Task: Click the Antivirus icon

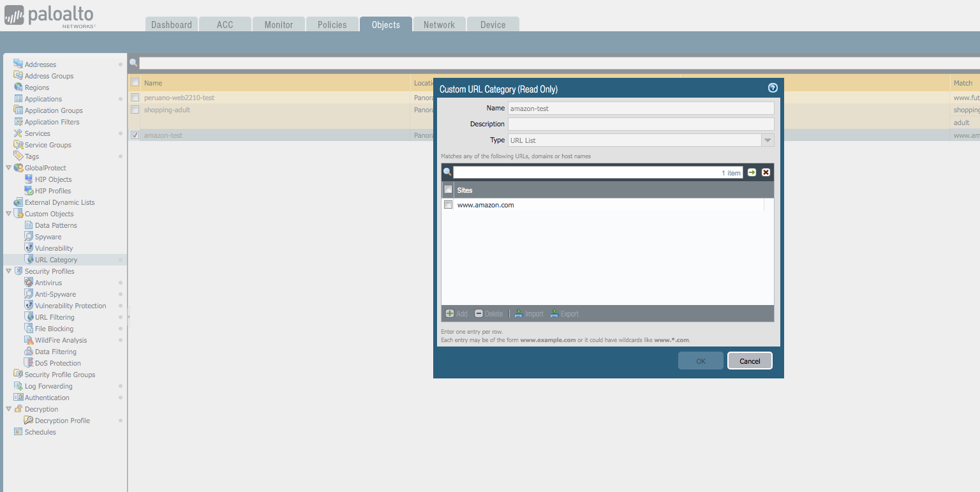Action: 29,282
